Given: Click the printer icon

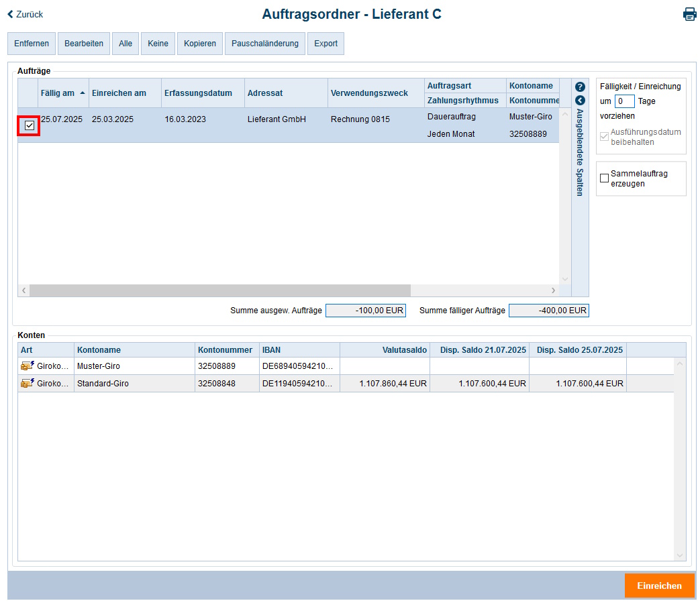Looking at the screenshot, I should [689, 14].
